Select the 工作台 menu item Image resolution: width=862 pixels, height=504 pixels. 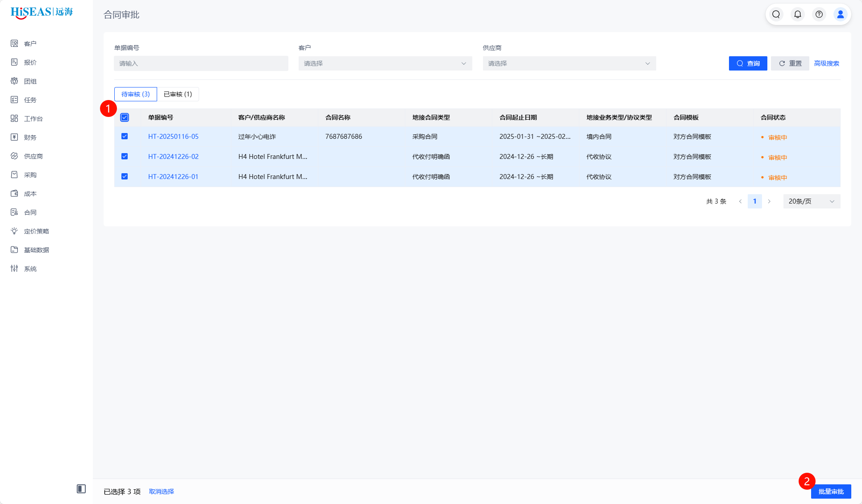pos(33,119)
